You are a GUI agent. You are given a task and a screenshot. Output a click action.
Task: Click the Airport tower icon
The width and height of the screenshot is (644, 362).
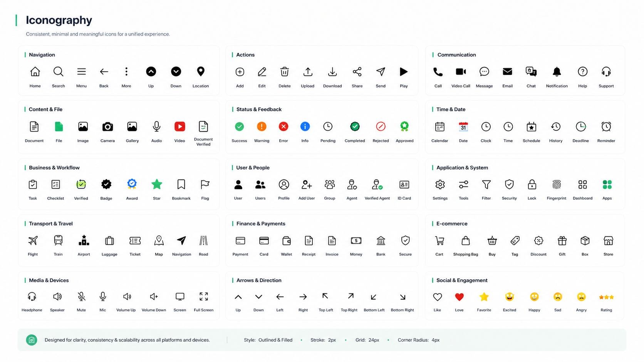(x=84, y=240)
